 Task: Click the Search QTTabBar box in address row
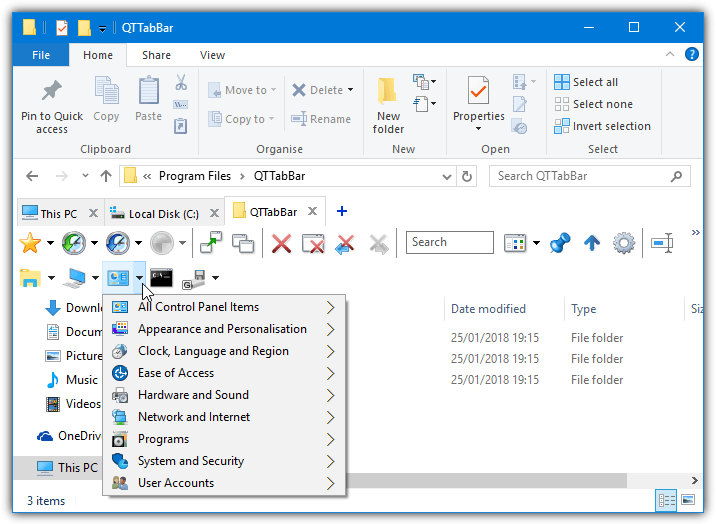click(x=590, y=176)
